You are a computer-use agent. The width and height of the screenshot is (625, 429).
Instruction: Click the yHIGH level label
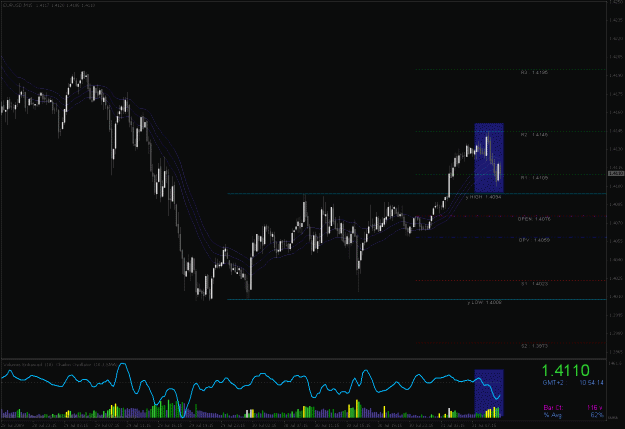point(483,197)
